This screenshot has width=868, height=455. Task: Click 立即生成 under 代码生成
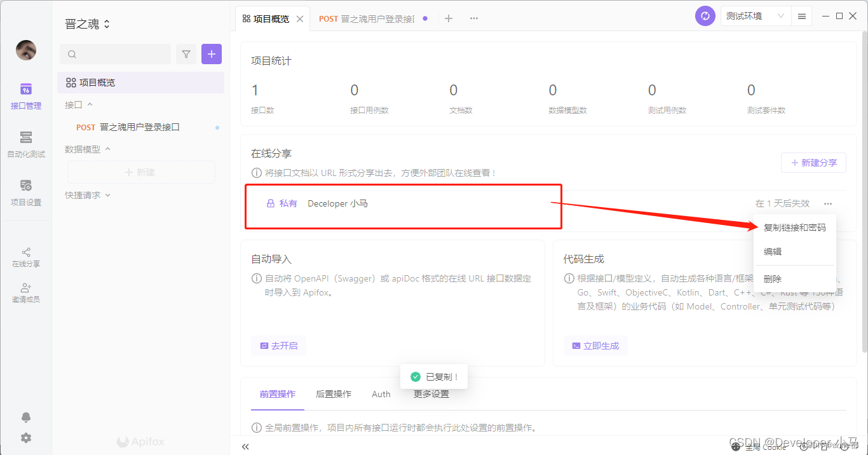point(595,346)
